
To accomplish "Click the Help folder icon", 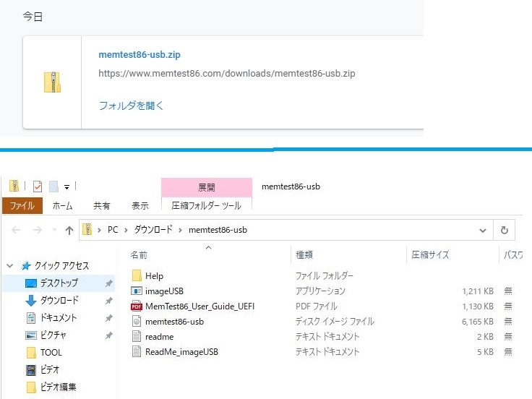I will click(x=137, y=275).
